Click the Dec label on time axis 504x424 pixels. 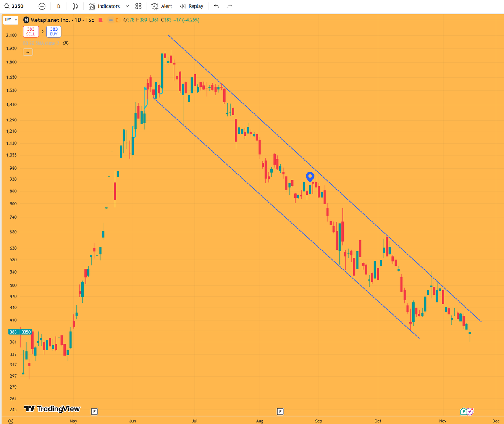(496, 421)
